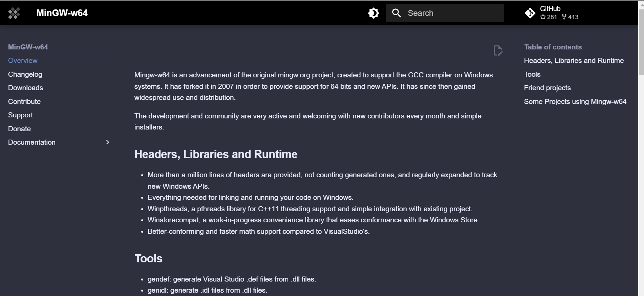Jump to Tools in table of contents
Image resolution: width=644 pixels, height=296 pixels.
click(x=532, y=74)
